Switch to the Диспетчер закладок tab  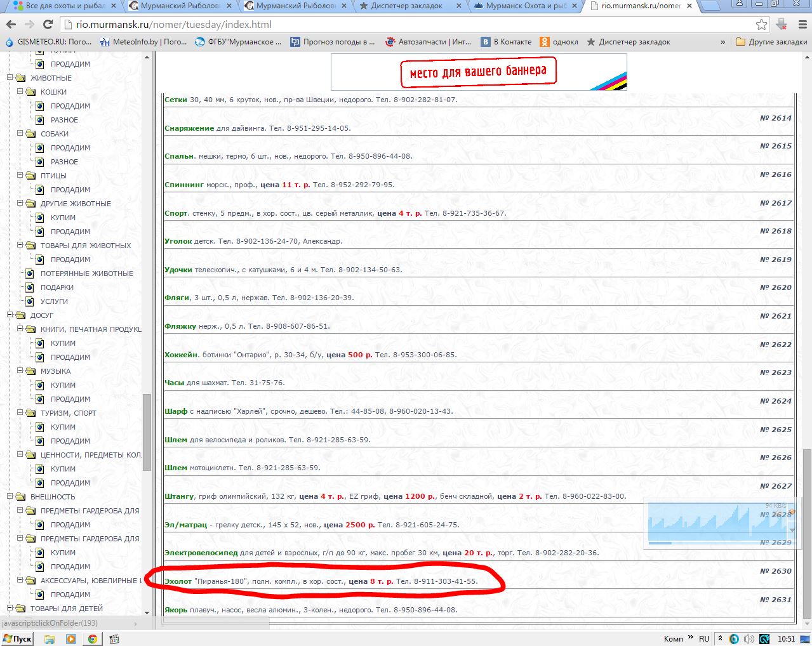[406, 6]
